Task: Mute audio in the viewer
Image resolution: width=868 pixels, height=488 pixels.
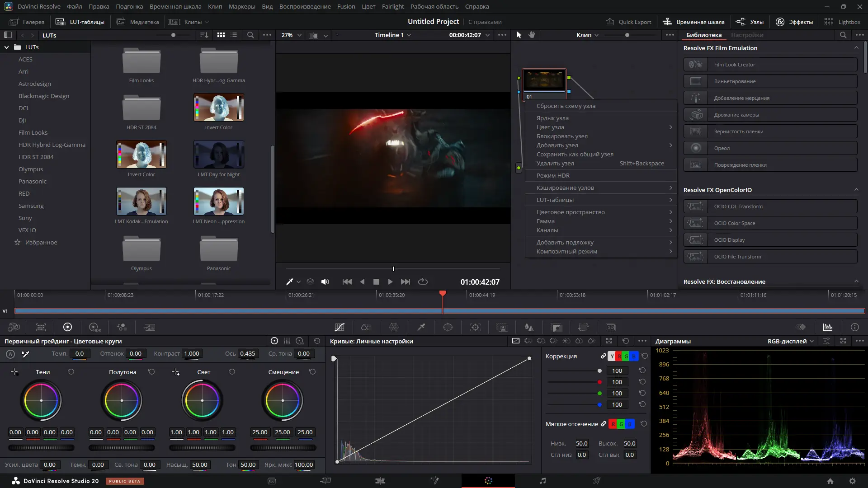Action: [325, 282]
